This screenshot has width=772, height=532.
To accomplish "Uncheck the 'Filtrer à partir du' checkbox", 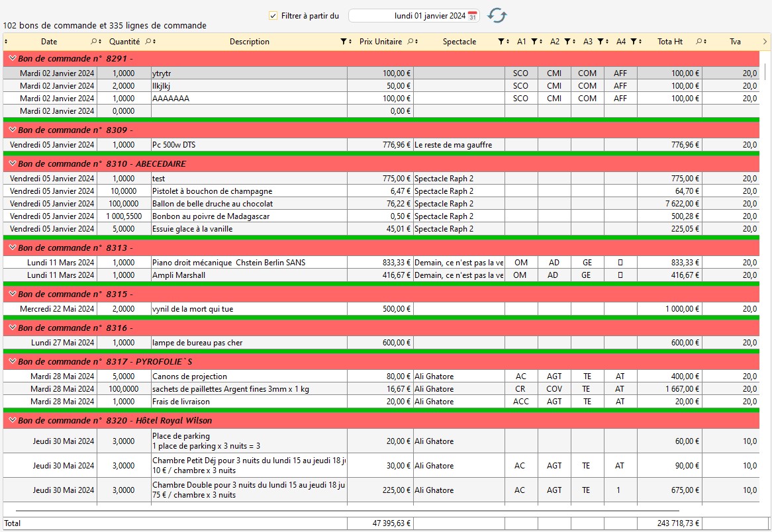I will click(x=273, y=16).
